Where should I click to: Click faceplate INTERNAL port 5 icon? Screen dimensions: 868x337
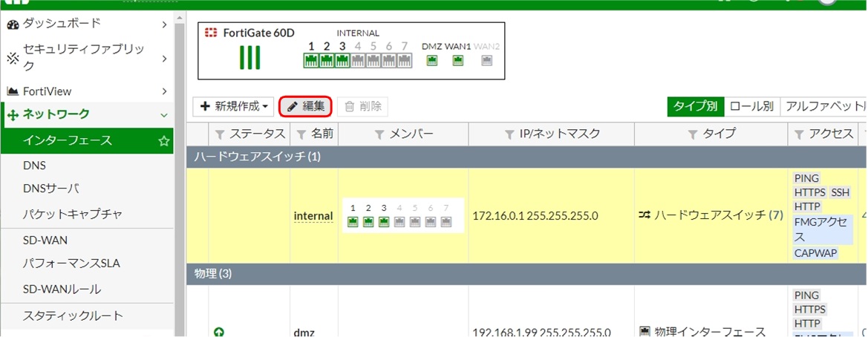pos(373,60)
